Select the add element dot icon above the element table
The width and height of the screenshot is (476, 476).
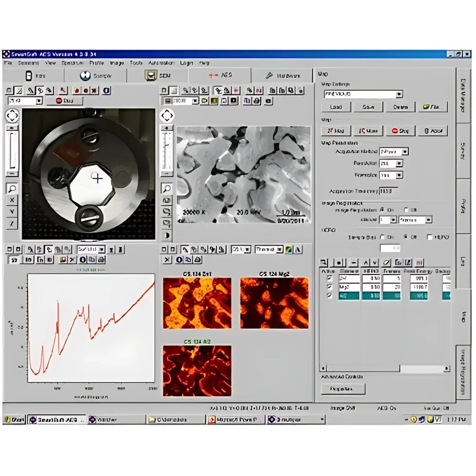338,262
